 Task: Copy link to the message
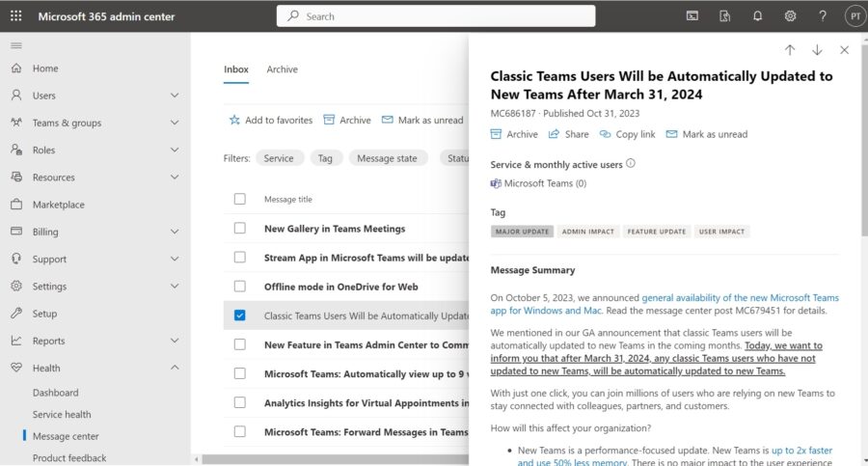click(627, 134)
